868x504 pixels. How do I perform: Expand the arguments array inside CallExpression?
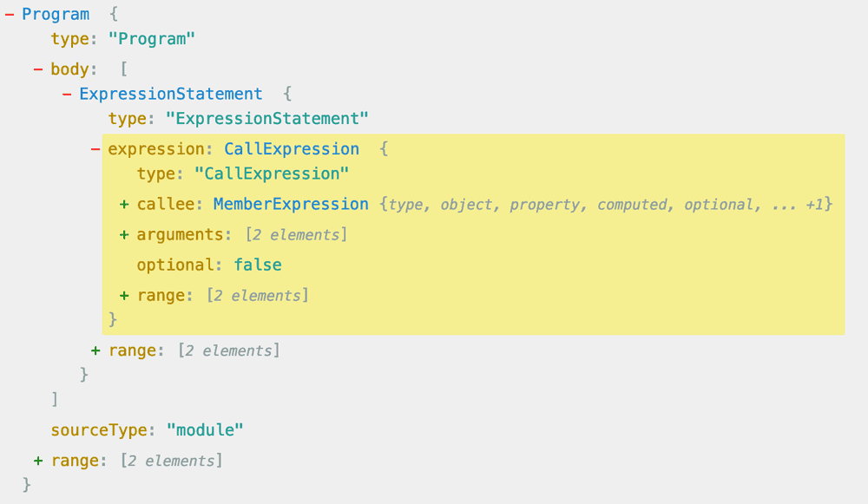pyautogui.click(x=124, y=234)
